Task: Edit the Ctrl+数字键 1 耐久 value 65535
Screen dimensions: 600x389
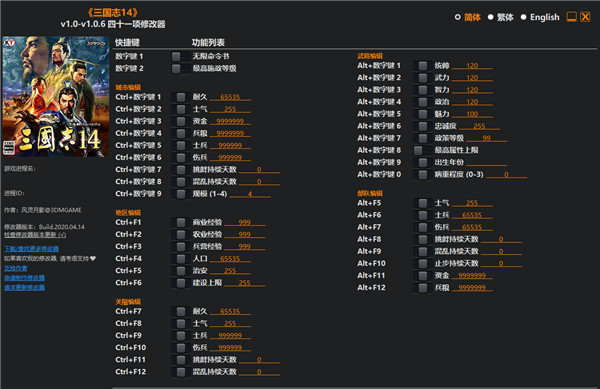Action: click(230, 97)
